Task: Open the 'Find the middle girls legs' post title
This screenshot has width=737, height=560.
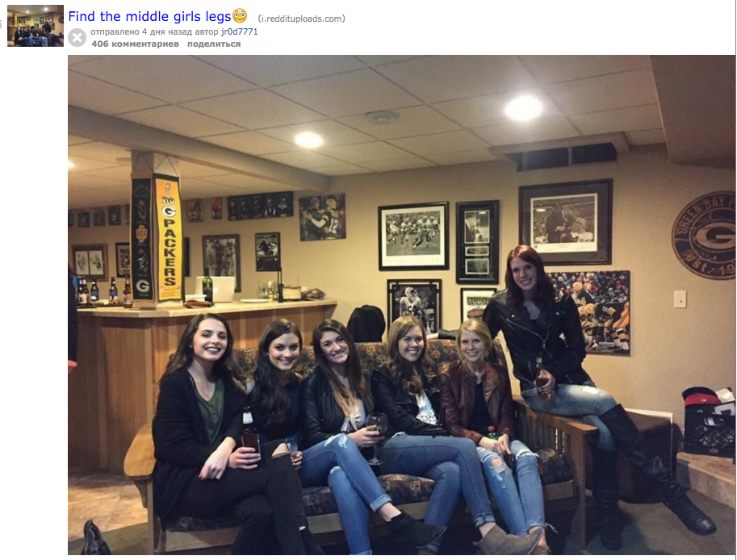Action: pos(149,16)
